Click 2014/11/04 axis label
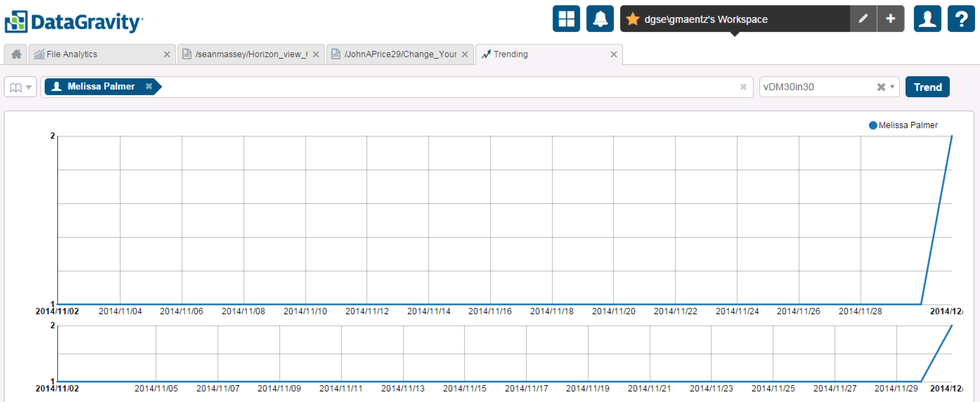Viewport: 980px width, 402px height. point(120,311)
